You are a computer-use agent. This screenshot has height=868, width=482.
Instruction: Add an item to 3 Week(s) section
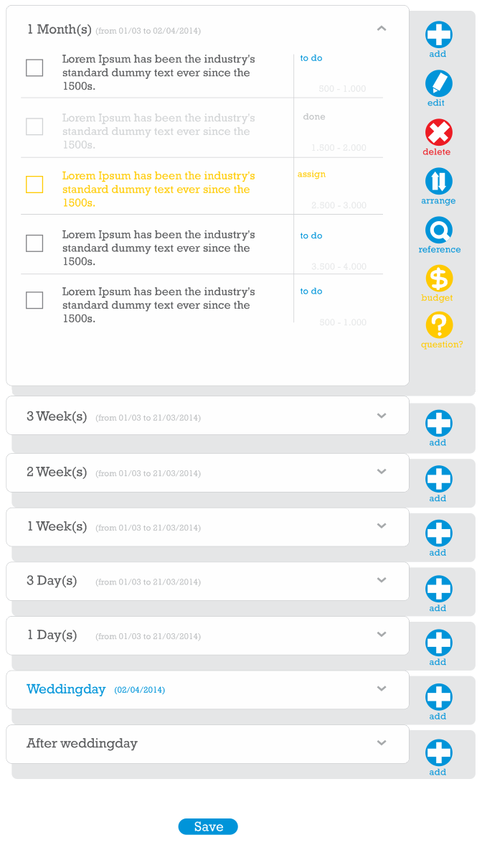(439, 424)
